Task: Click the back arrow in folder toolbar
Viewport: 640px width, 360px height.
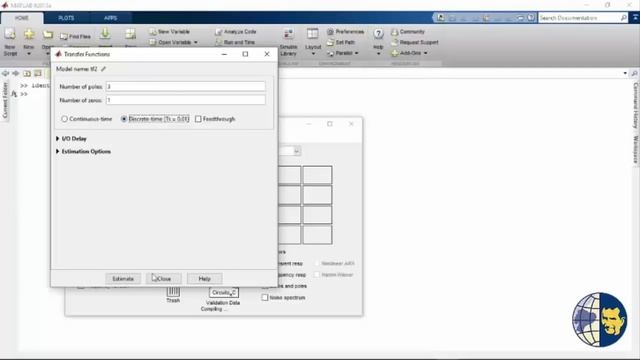Action: [5, 73]
